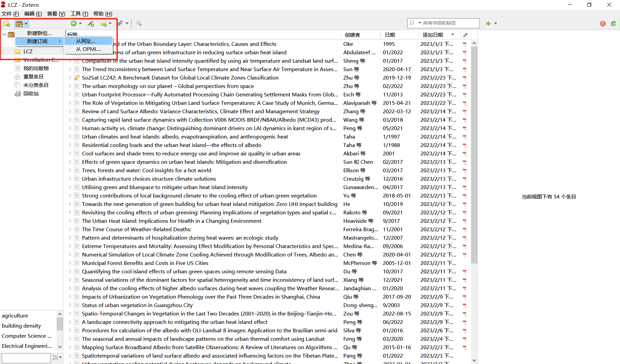Click the New Library box icon
The width and height of the screenshot is (620, 364).
click(x=19, y=24)
